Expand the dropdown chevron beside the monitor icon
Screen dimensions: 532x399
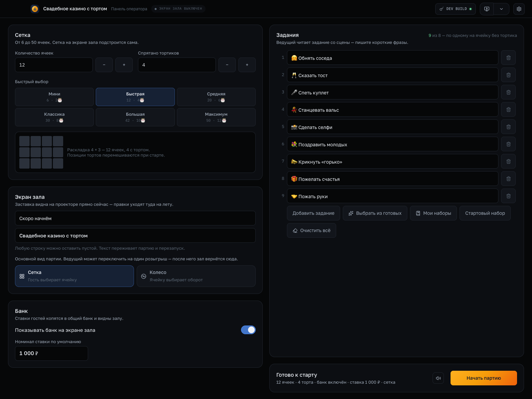[501, 9]
